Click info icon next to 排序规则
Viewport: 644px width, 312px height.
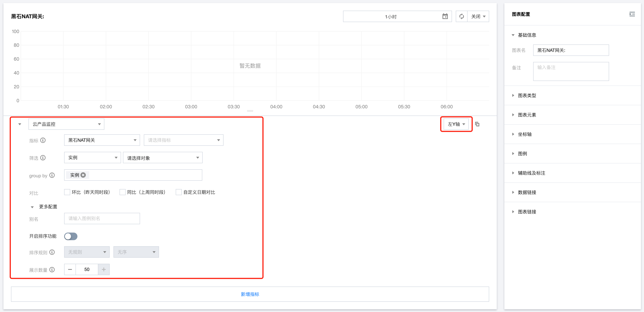(52, 252)
